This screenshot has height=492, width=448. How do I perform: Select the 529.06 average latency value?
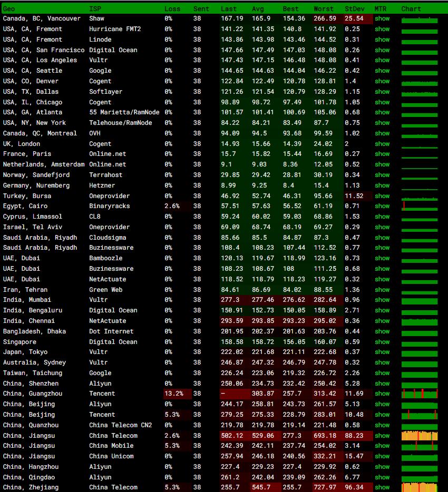[x=263, y=436]
